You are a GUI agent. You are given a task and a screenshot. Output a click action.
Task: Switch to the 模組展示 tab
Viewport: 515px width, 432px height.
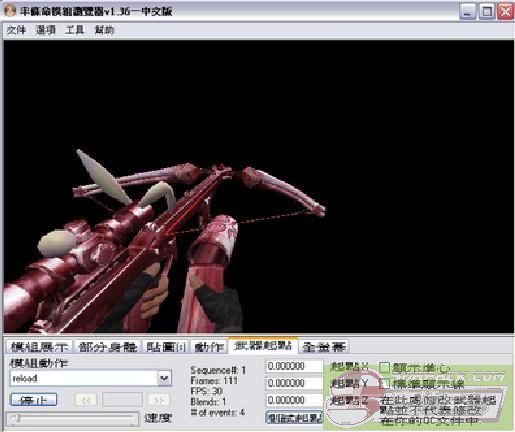point(40,347)
